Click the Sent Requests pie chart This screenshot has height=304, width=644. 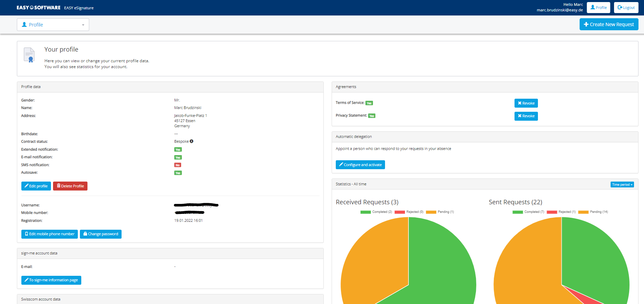point(561,260)
